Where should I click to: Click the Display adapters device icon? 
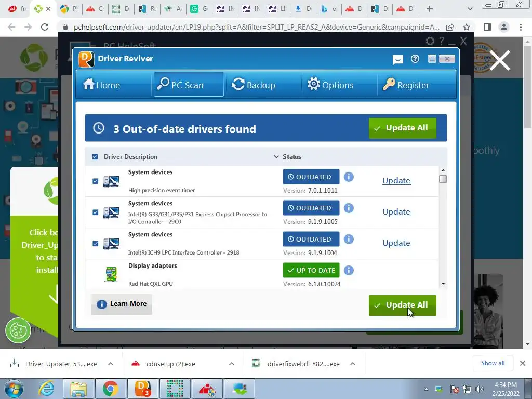(x=111, y=274)
